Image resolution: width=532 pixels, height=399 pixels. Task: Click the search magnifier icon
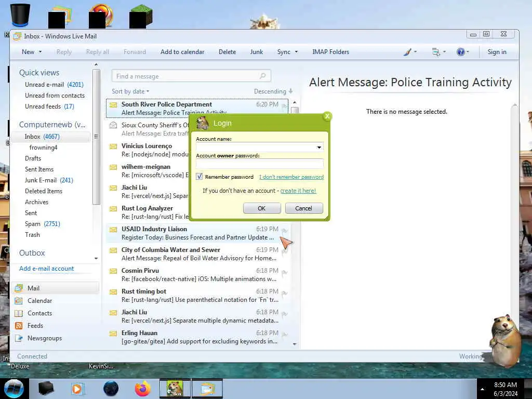coord(262,76)
